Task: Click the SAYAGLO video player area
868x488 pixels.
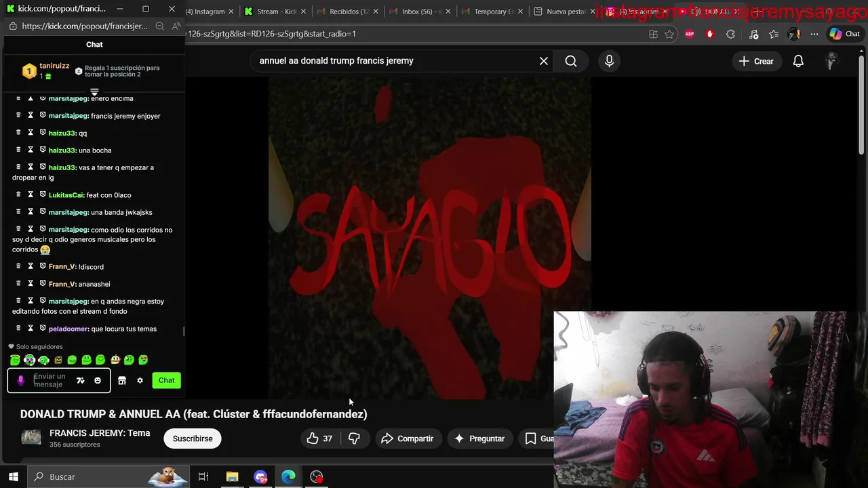Action: click(x=430, y=237)
